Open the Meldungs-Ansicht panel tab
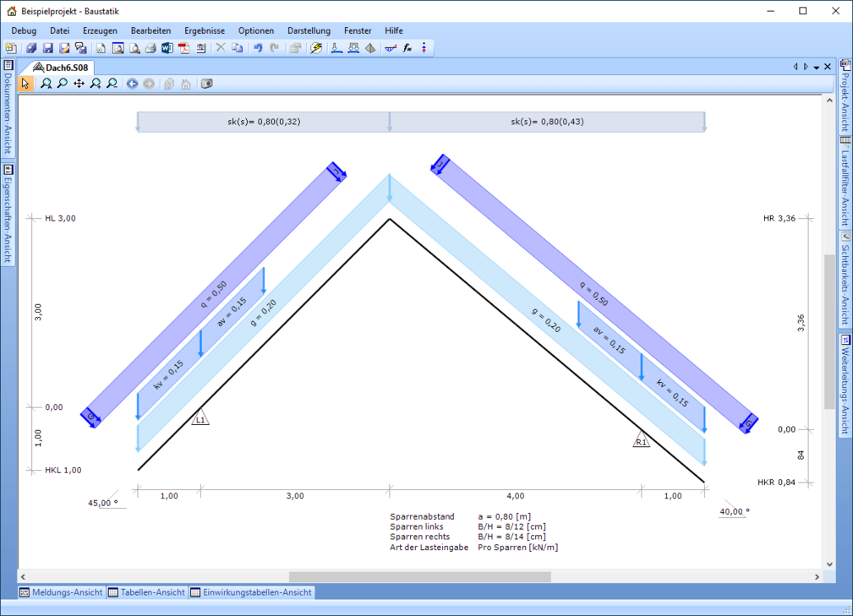The width and height of the screenshot is (853, 616). click(x=61, y=592)
